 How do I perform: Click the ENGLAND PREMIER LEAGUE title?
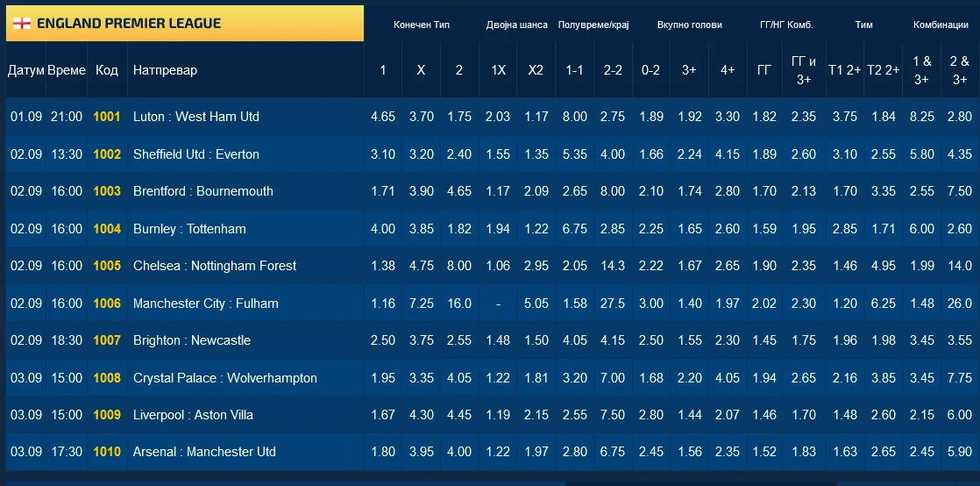[x=129, y=24]
